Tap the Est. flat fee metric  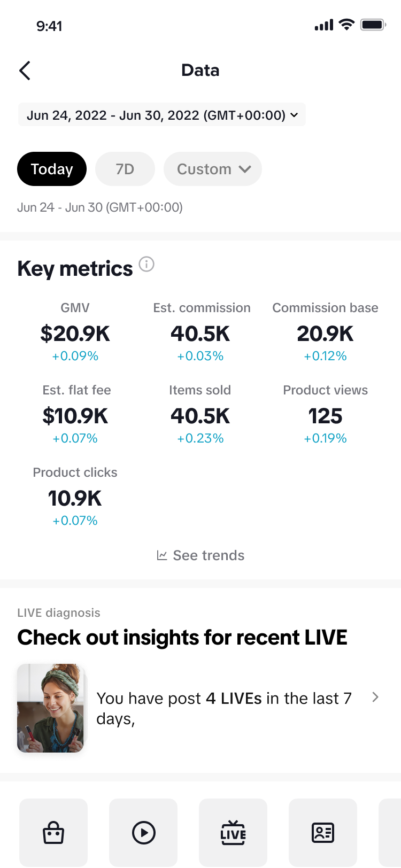point(75,415)
